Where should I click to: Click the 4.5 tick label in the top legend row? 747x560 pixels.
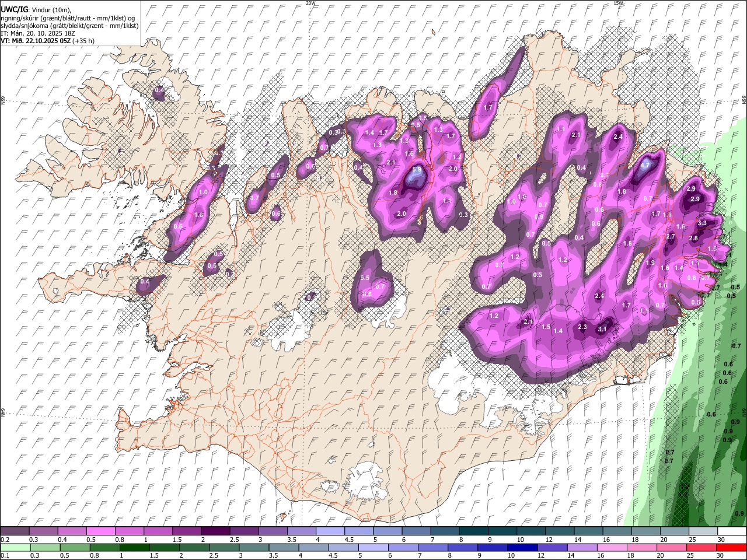tap(349, 540)
